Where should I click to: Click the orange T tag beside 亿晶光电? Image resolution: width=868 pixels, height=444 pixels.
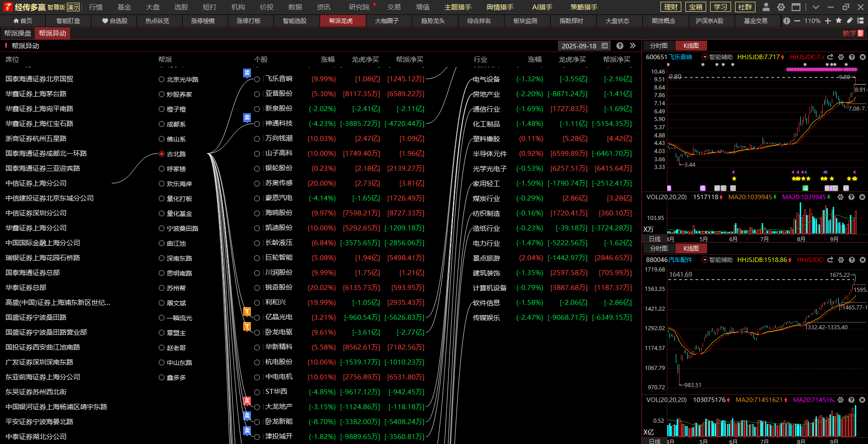pyautogui.click(x=247, y=311)
